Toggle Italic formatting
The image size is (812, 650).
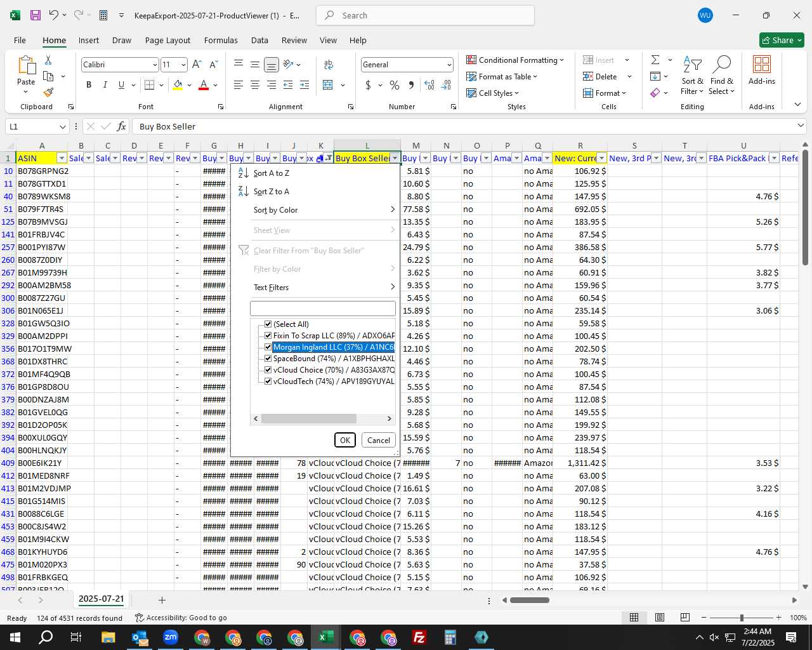105,85
